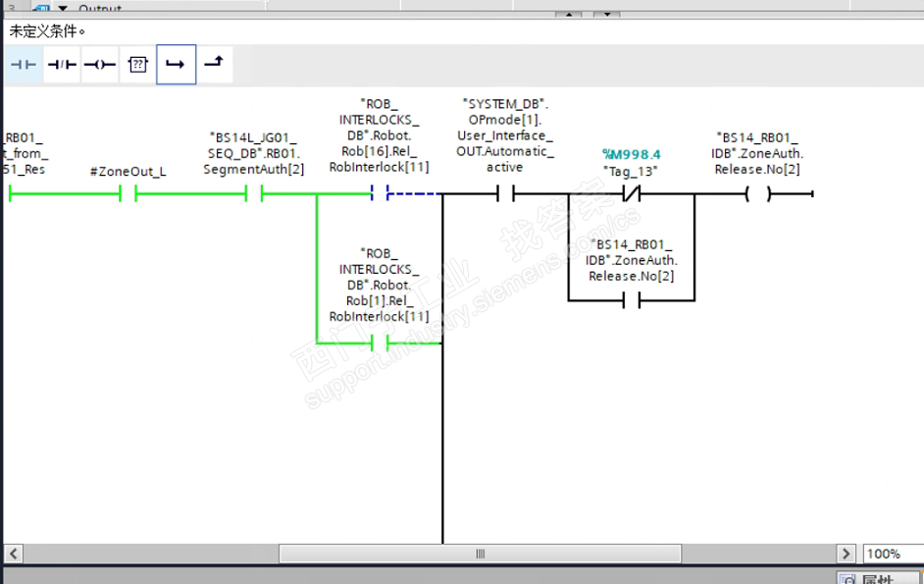The height and width of the screenshot is (584, 924).
Task: Click the #ZoneOut_L contact
Action: click(128, 193)
